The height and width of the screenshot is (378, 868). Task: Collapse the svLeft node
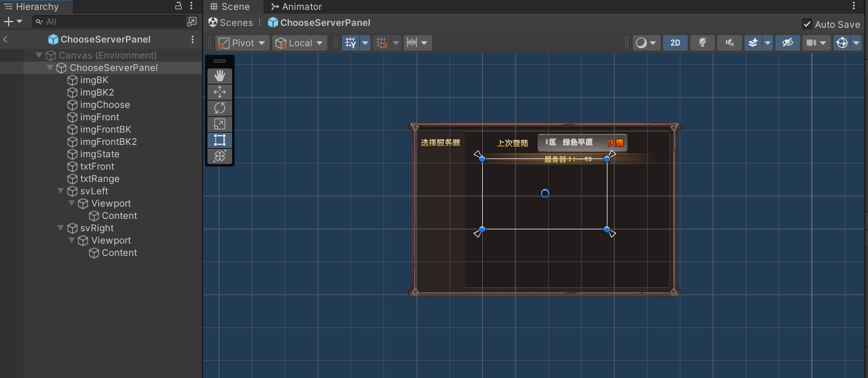(61, 191)
